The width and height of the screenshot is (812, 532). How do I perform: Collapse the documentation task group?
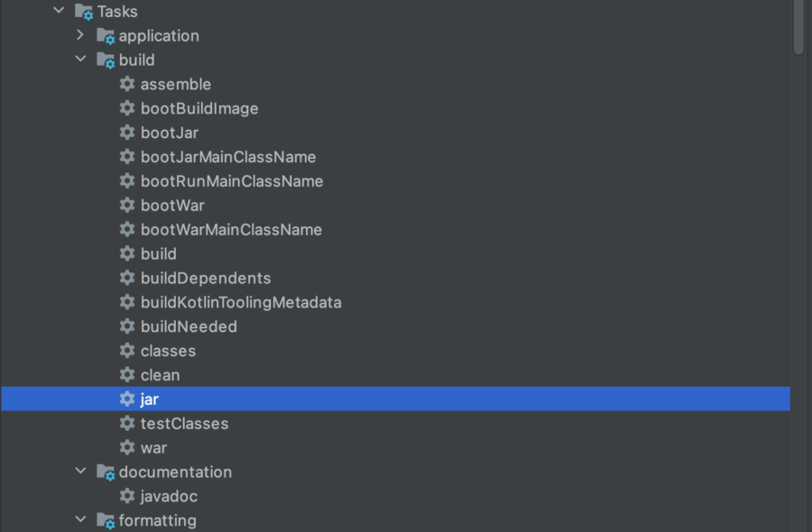point(81,471)
